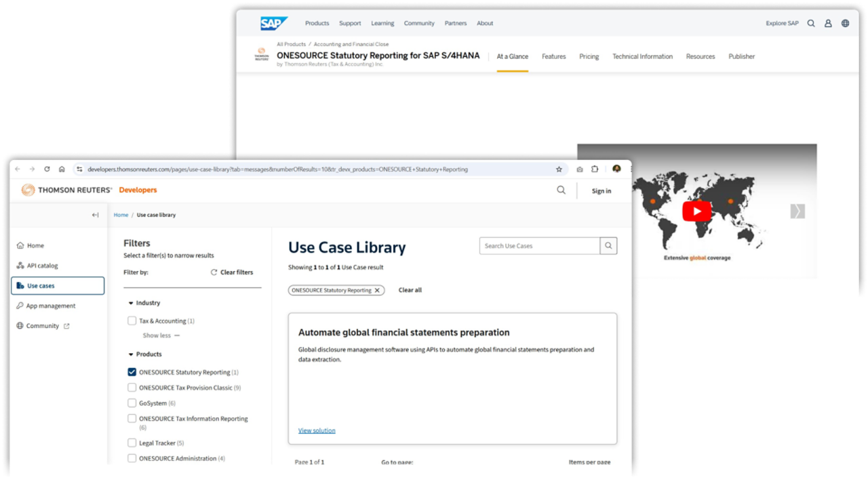Collapse the Industry filter section
Image resolution: width=868 pixels, height=488 pixels.
click(131, 303)
